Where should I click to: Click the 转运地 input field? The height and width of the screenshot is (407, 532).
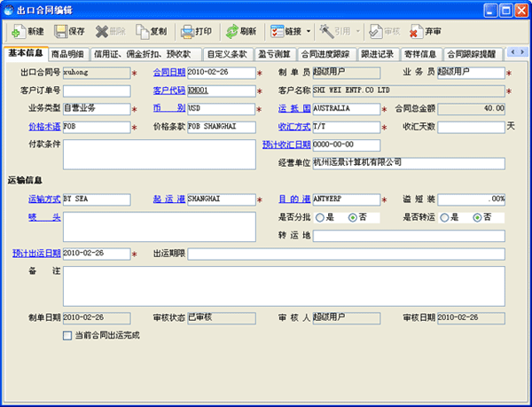pyautogui.click(x=409, y=236)
